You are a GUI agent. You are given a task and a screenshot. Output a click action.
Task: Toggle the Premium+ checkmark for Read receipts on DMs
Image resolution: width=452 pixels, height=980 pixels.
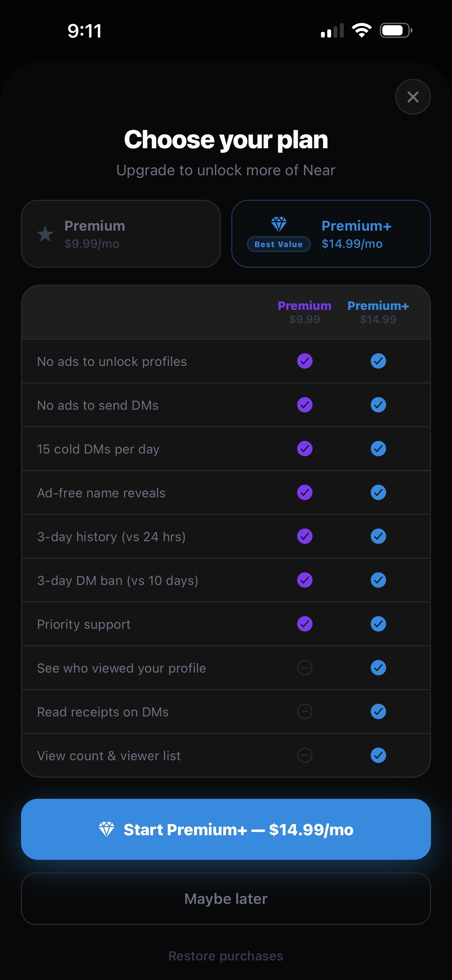378,712
